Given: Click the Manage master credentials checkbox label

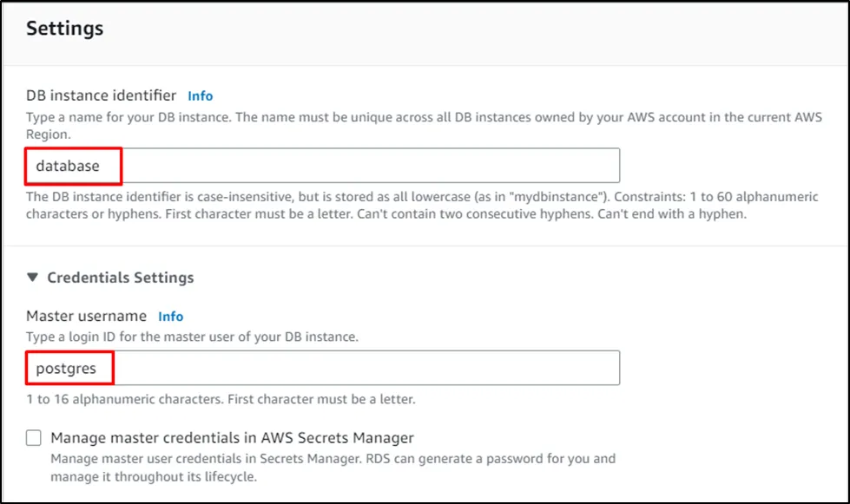Looking at the screenshot, I should point(232,438).
